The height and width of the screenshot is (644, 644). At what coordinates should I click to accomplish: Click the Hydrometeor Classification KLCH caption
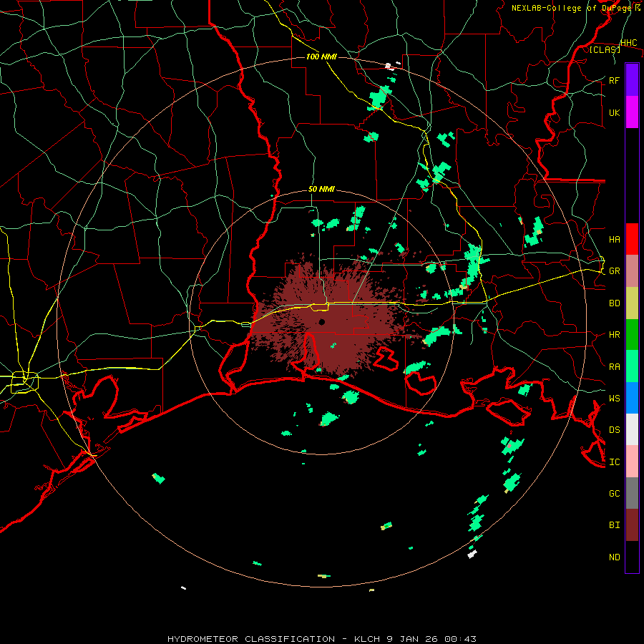pos(322,639)
